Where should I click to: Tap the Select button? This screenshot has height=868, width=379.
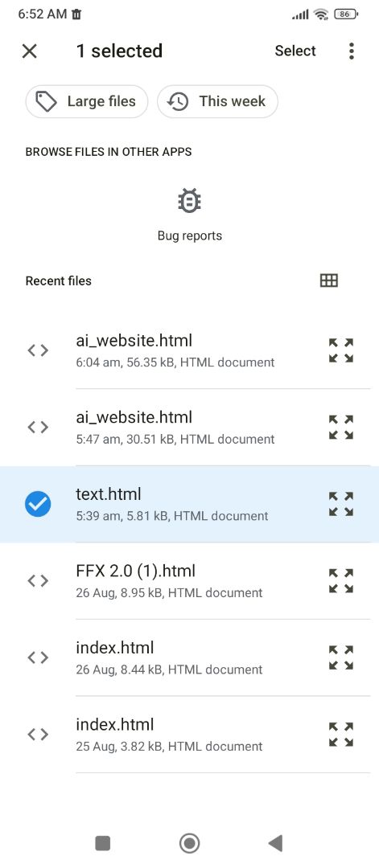tap(295, 51)
